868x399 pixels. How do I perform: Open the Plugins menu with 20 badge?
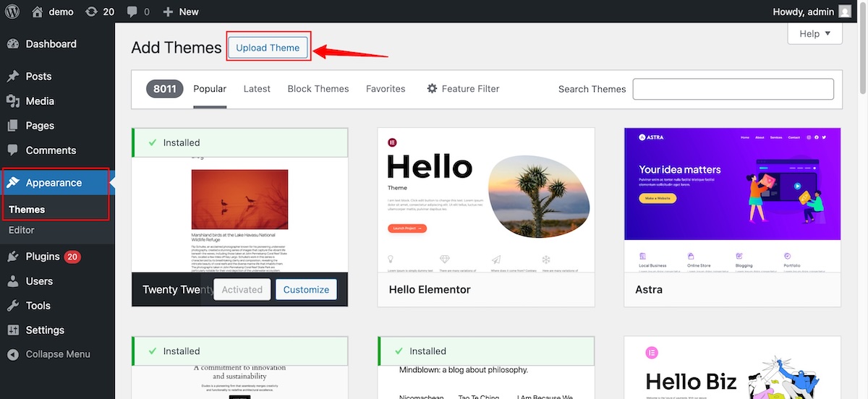pyautogui.click(x=43, y=256)
